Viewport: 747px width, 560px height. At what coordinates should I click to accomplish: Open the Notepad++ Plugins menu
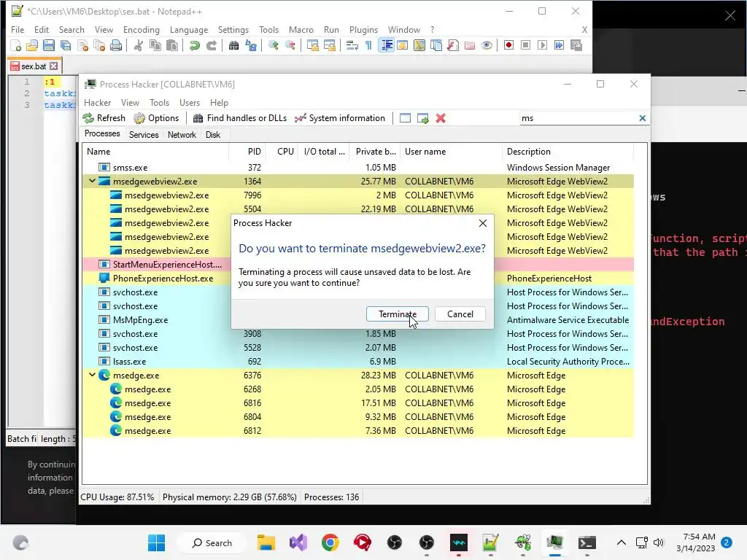click(363, 29)
